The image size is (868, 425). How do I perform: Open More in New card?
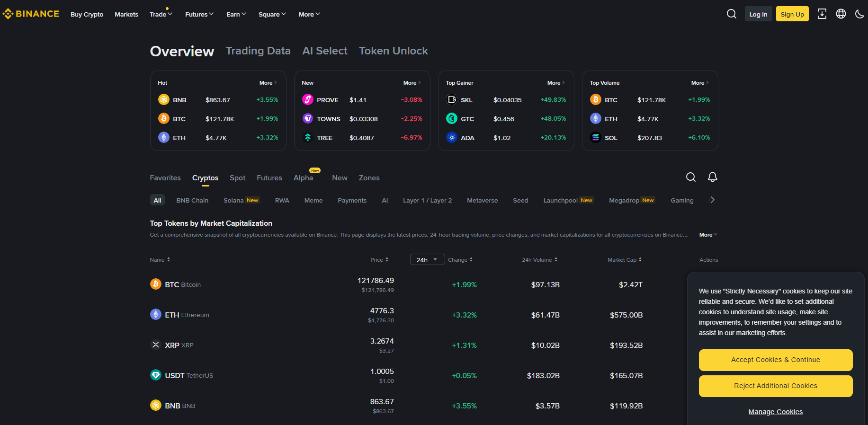[x=412, y=83]
